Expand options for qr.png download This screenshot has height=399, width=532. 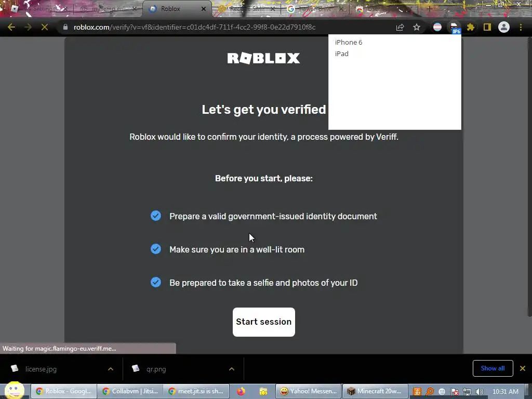[232, 369]
